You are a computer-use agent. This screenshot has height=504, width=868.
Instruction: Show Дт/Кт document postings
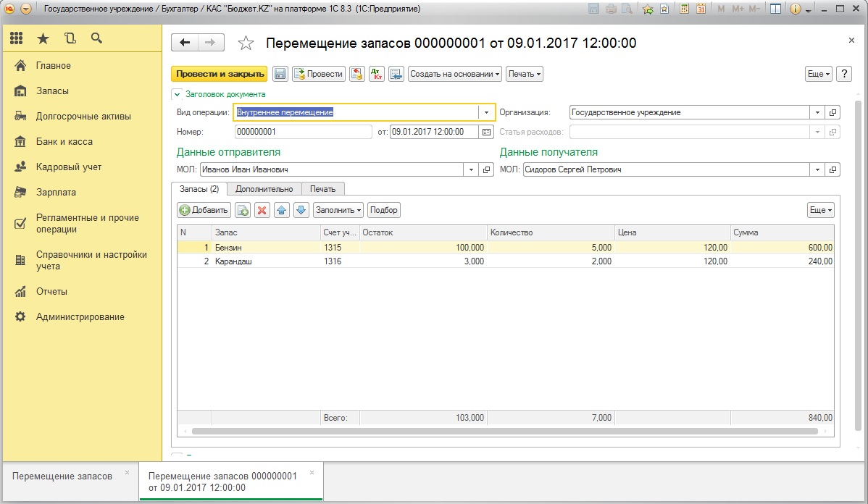coord(377,74)
